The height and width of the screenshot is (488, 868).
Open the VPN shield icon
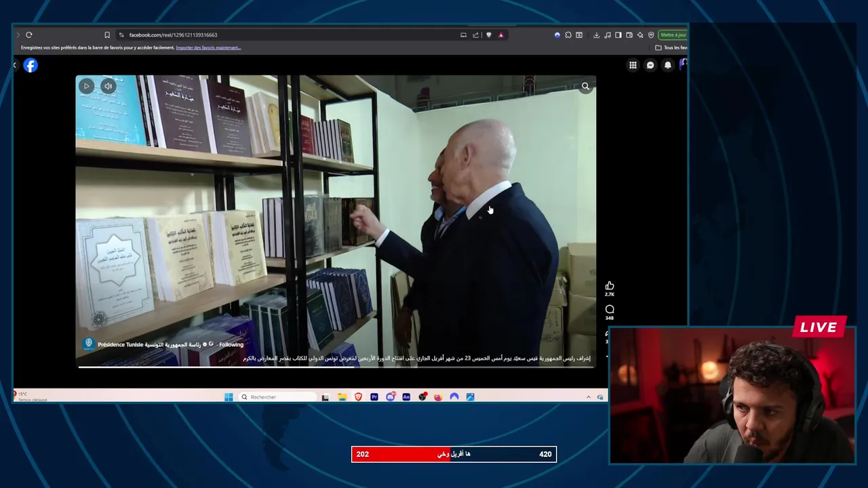click(x=651, y=35)
